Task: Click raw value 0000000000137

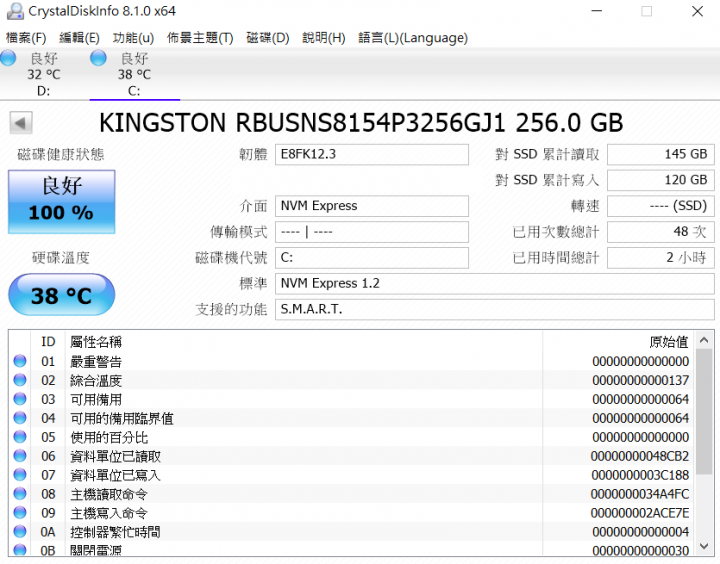Action: 641,380
